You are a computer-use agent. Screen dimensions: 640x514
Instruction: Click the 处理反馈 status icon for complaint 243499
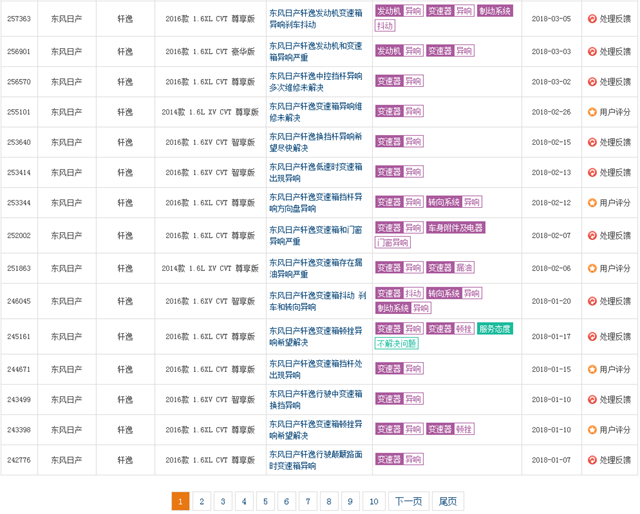(x=592, y=399)
